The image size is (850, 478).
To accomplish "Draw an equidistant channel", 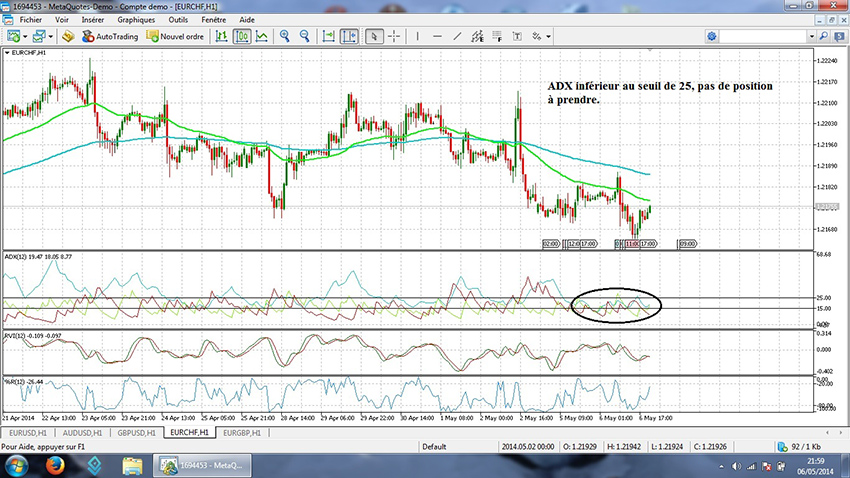I will click(x=477, y=36).
